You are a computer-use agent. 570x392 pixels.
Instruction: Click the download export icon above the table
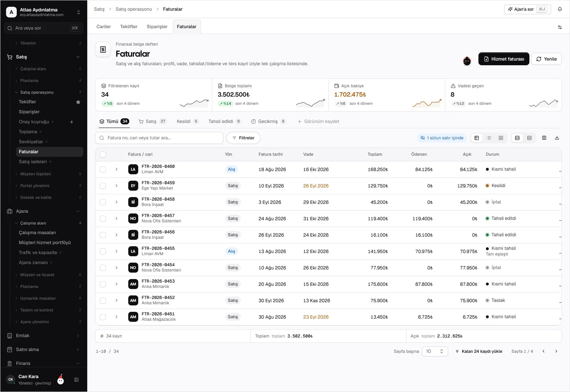[557, 138]
